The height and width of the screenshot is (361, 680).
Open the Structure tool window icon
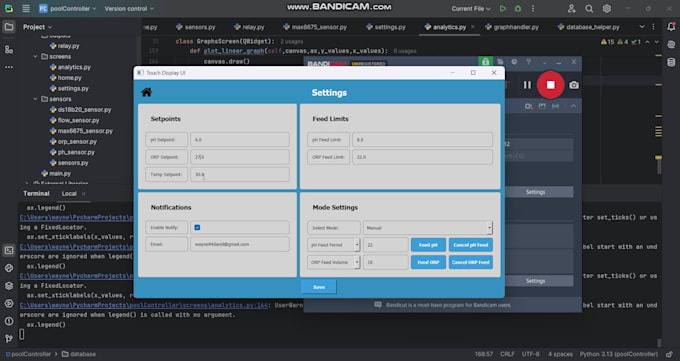[x=9, y=49]
